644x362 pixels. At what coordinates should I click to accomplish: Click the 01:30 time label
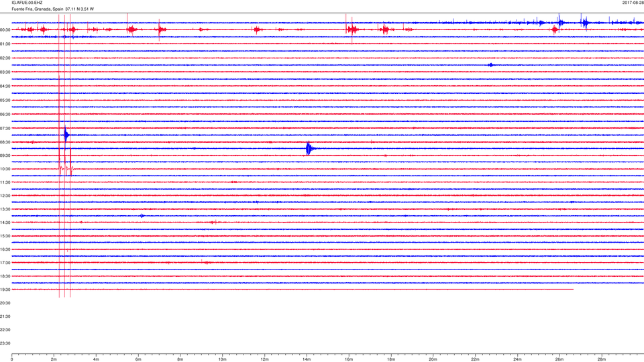point(5,44)
